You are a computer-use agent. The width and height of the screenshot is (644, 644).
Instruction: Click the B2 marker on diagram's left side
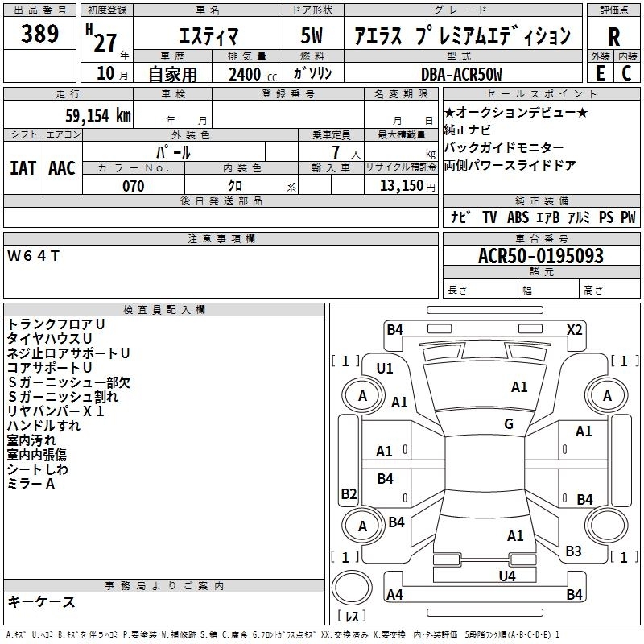coord(349,493)
